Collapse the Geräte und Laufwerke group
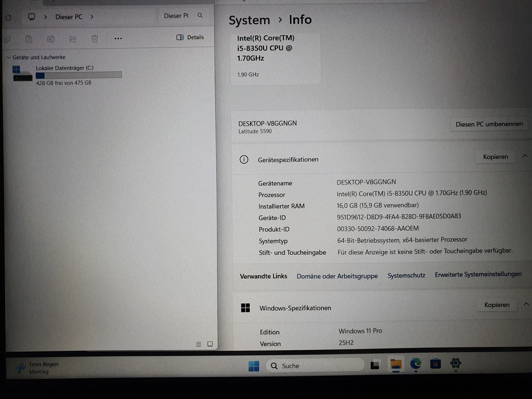Screen dimensions: 532x399 click(x=9, y=58)
